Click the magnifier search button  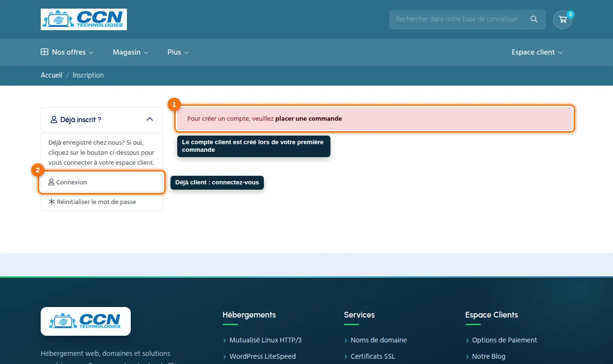534,20
